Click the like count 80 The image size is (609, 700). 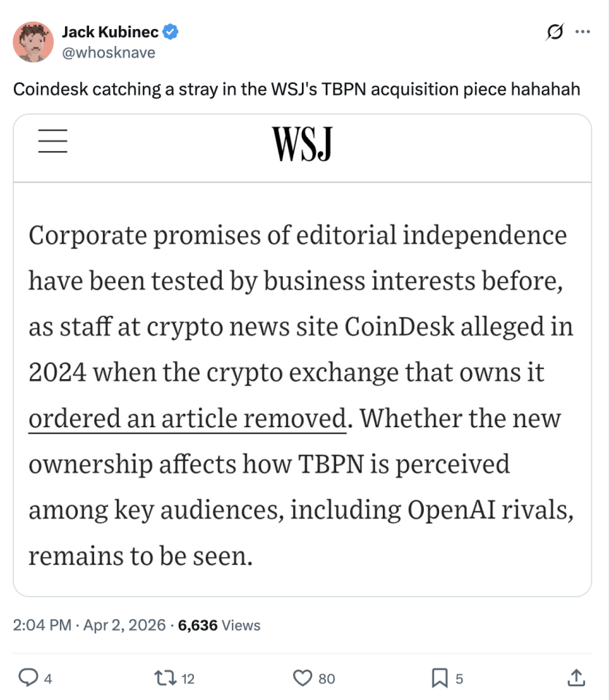(x=327, y=679)
